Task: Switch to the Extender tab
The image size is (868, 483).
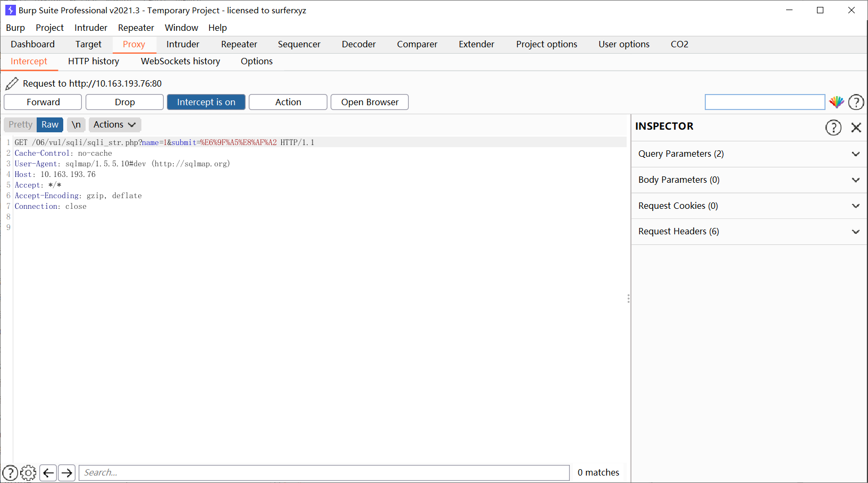Action: [477, 44]
